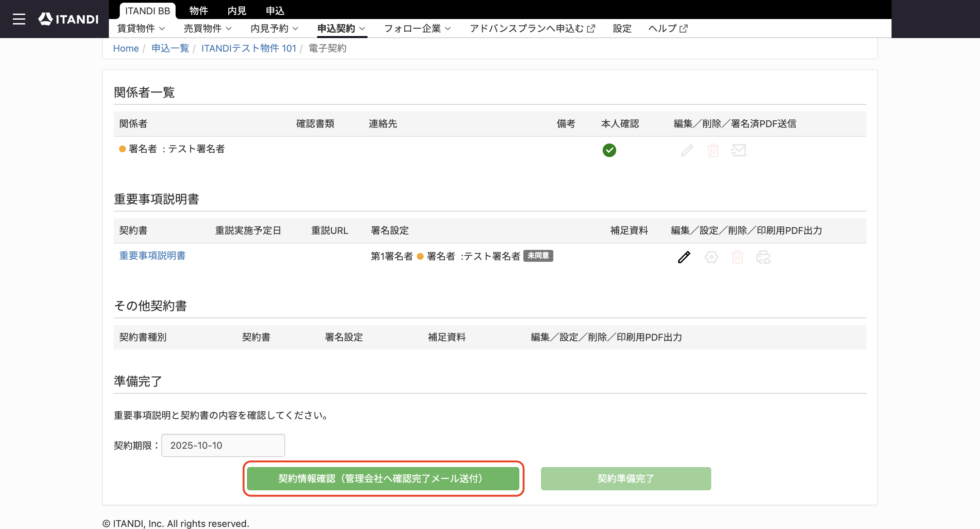This screenshot has height=529, width=980.
Task: Click orange dot beside 第1署名者
Action: [x=420, y=256]
